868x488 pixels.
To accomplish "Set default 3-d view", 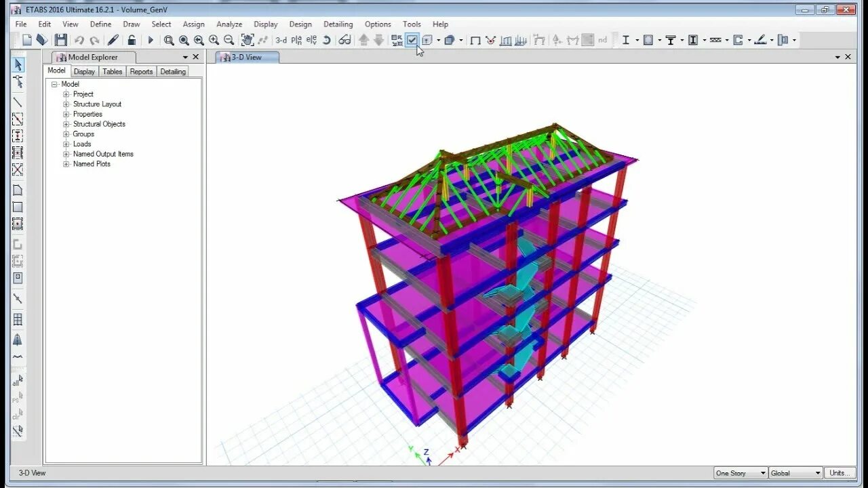I will (281, 40).
